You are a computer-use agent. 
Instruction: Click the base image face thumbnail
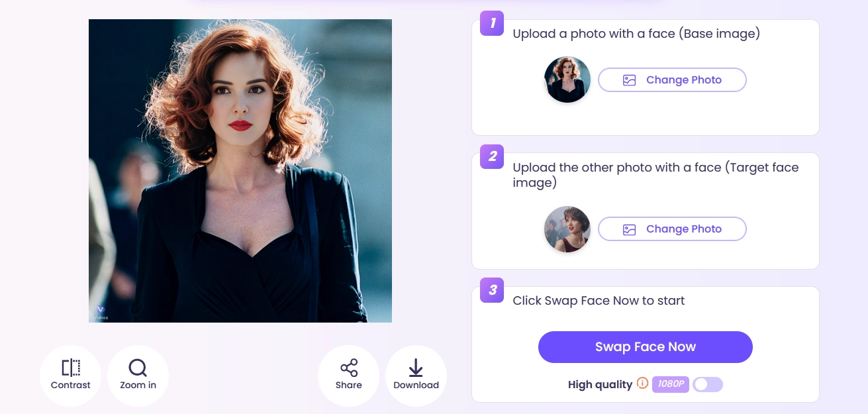click(x=567, y=79)
